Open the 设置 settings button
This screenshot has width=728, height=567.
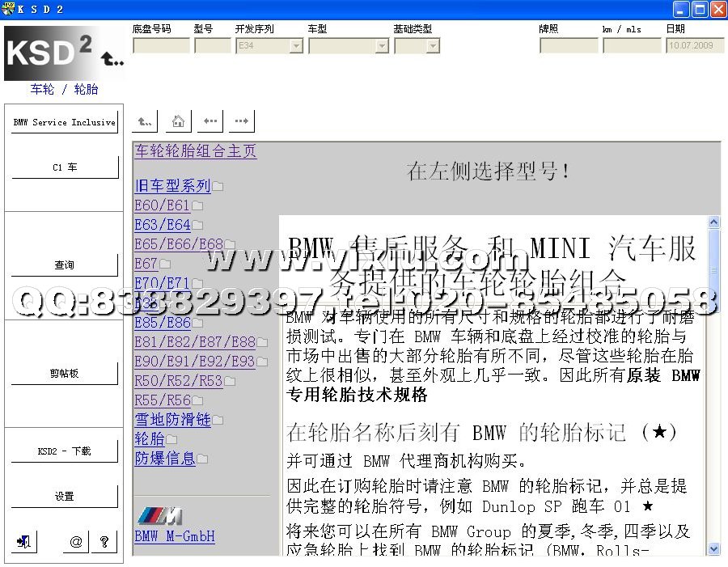[65, 497]
